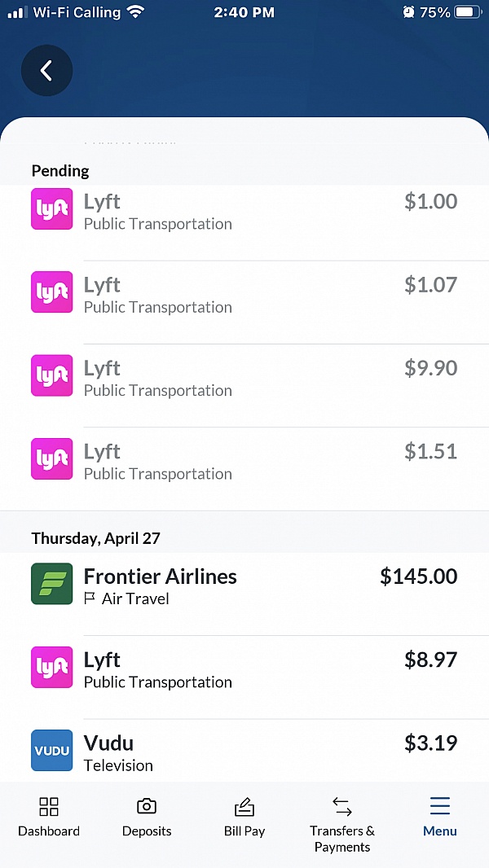
Task: Tap the Frontier Airlines logo icon
Action: pos(52,584)
